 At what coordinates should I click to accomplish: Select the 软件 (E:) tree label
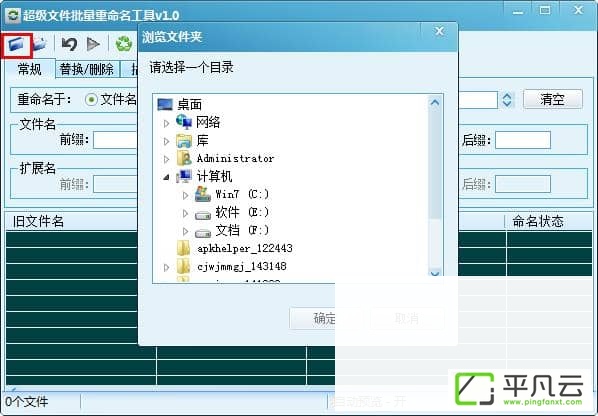242,212
